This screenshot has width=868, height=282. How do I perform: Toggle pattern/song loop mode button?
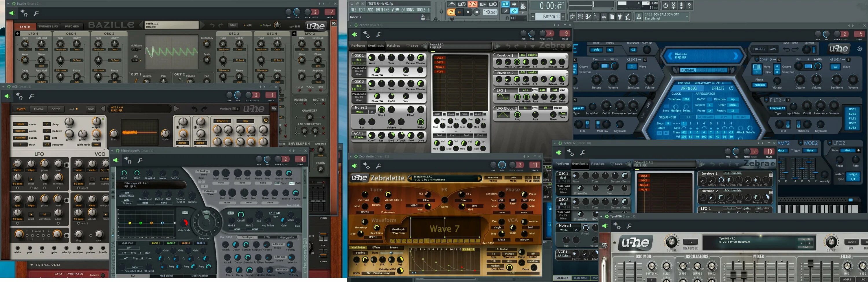[x=451, y=12]
